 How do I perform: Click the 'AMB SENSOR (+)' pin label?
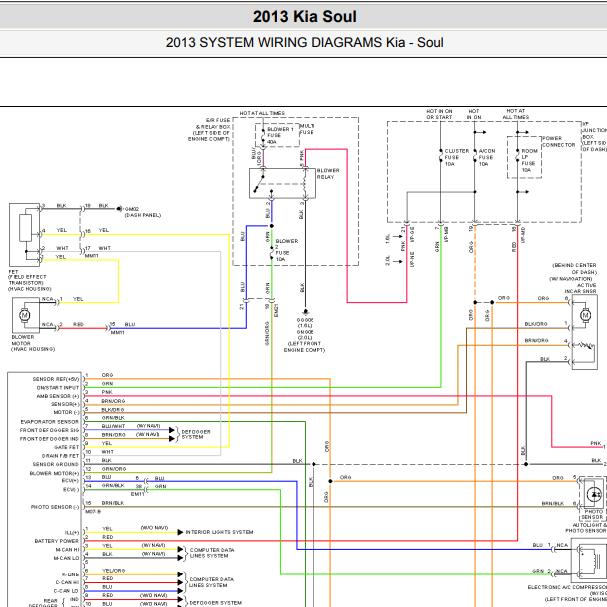(58, 396)
